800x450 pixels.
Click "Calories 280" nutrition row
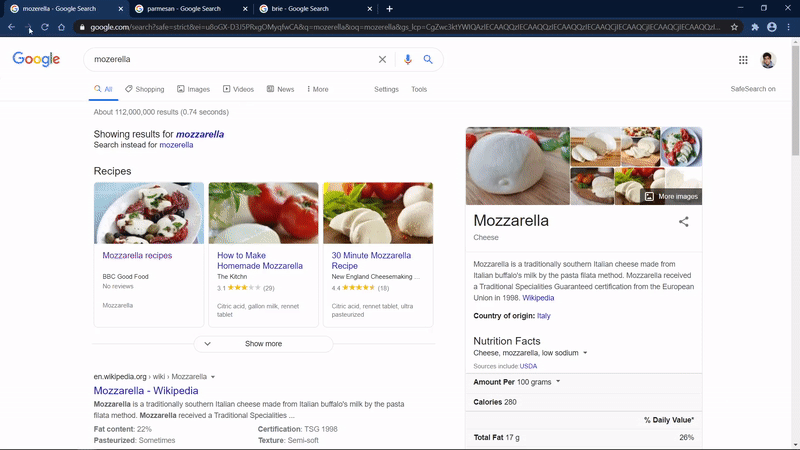584,402
